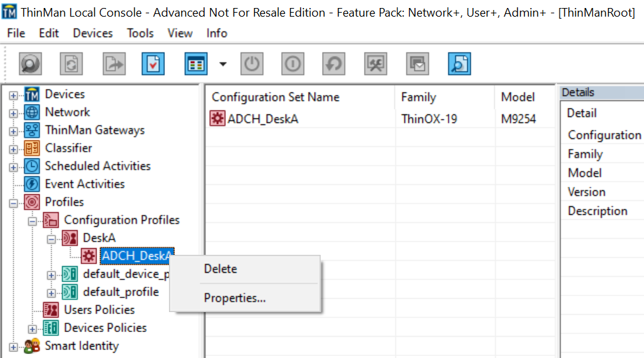
Task: Expand the Devices Policies tree node
Action: coord(32,329)
